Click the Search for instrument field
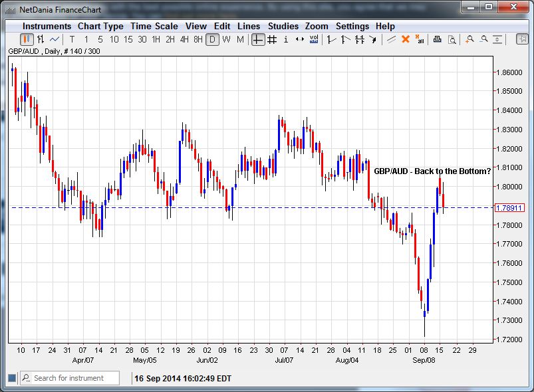534x392 pixels. pyautogui.click(x=70, y=378)
